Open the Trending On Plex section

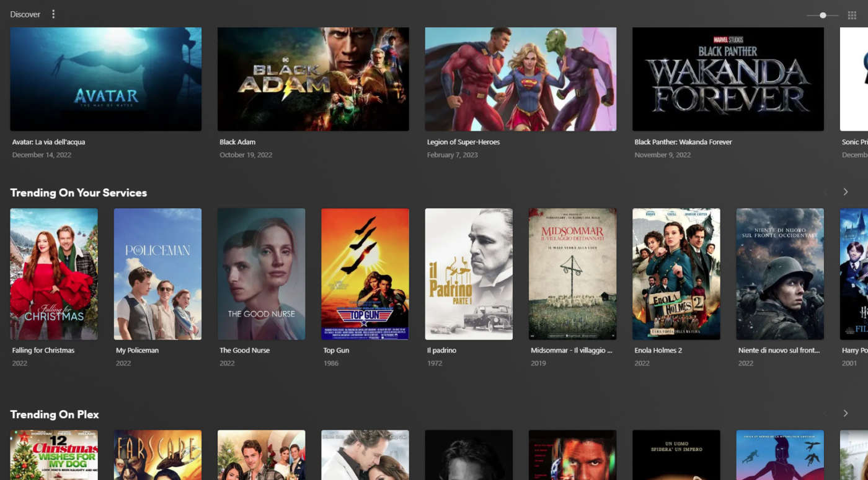click(55, 414)
